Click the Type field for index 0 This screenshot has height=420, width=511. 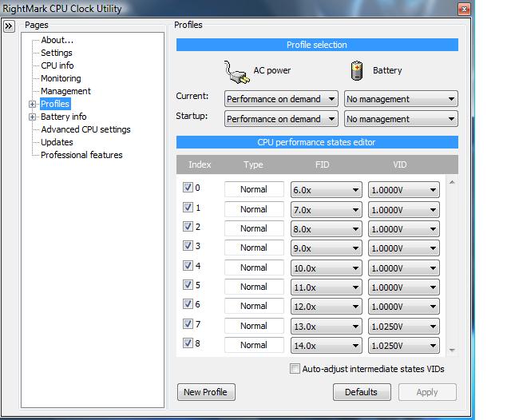pos(254,189)
